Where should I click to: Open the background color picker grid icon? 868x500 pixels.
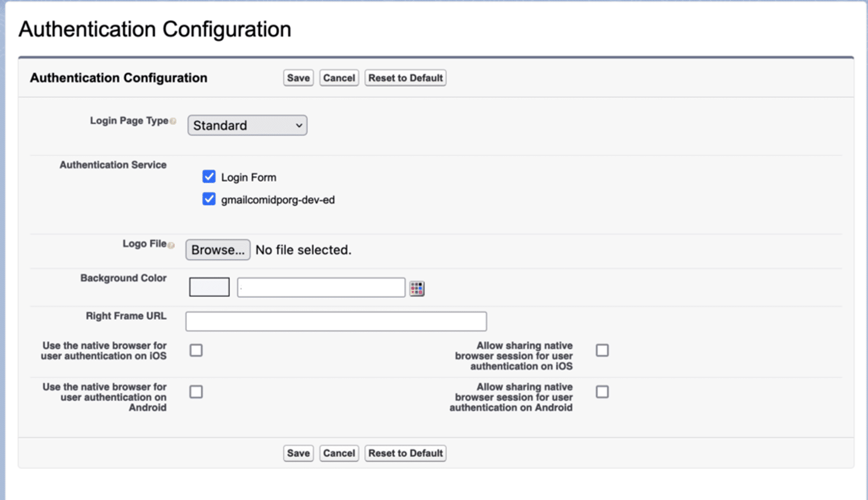417,288
